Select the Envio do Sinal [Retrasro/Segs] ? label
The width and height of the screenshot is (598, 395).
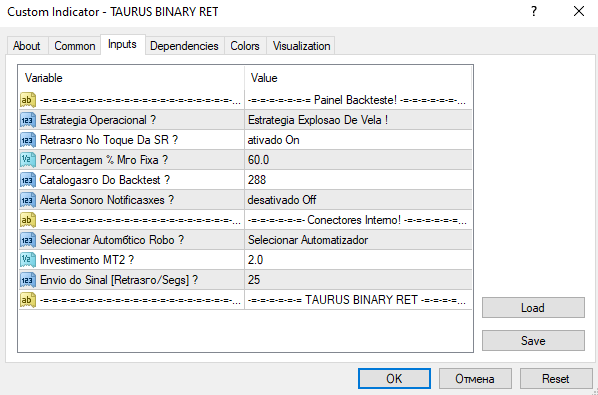point(119,280)
